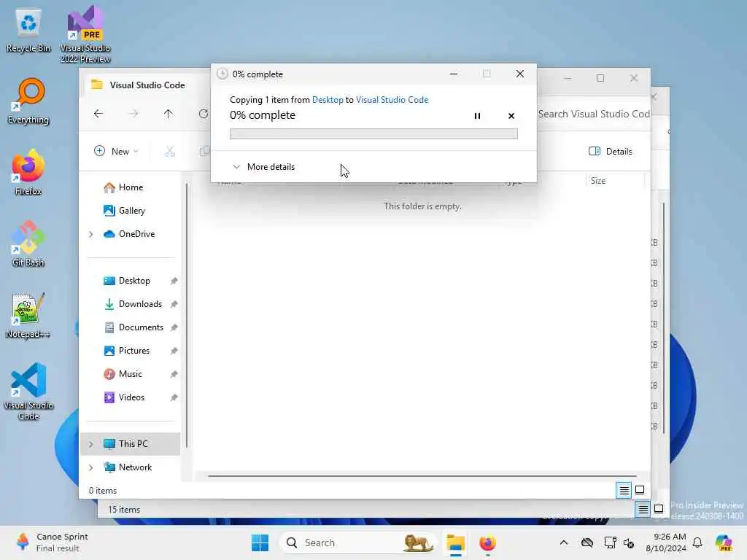747x560 pixels.
Task: Expand the OneDrive tree node
Action: click(90, 234)
